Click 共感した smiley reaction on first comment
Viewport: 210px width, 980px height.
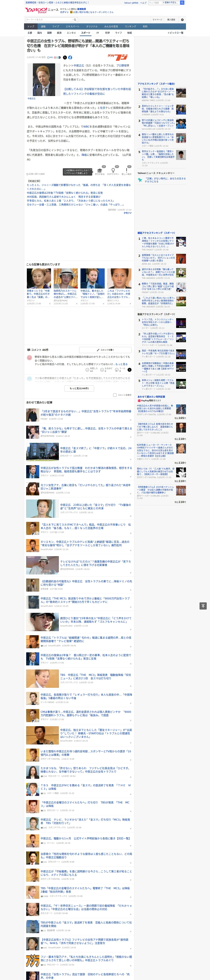87,369
